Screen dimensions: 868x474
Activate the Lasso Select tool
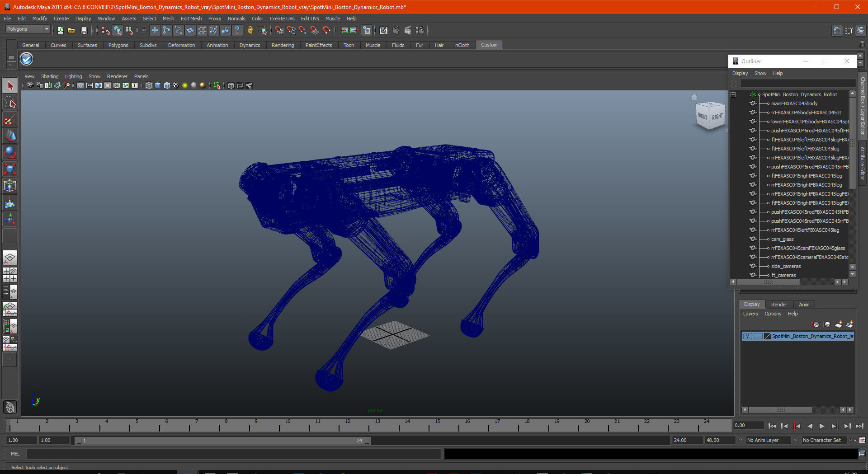click(10, 103)
